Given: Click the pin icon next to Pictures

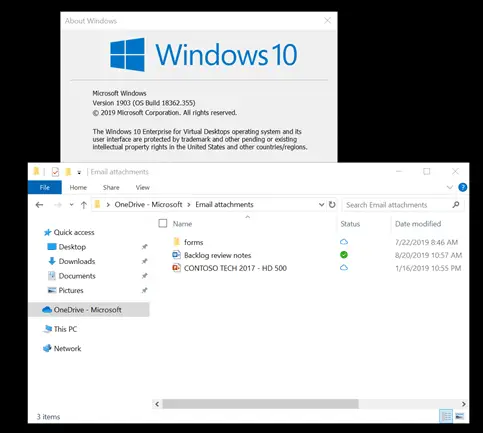Looking at the screenshot, I should pos(144,290).
